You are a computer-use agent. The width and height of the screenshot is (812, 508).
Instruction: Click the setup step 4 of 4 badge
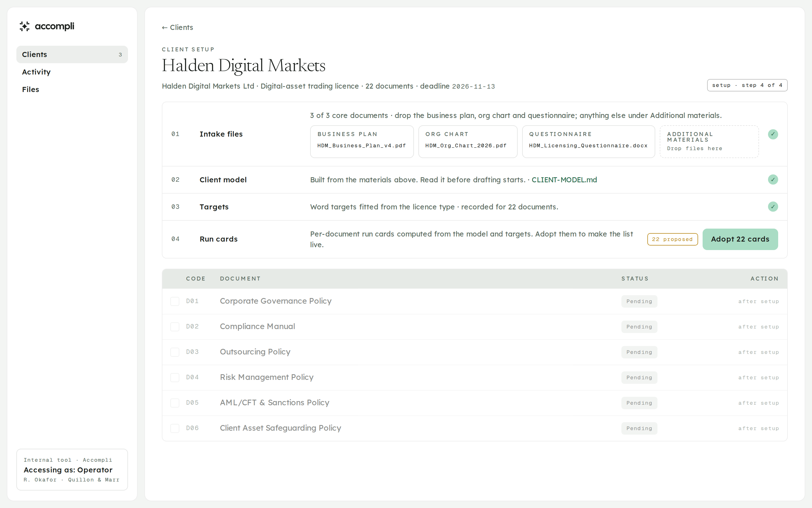pyautogui.click(x=747, y=85)
